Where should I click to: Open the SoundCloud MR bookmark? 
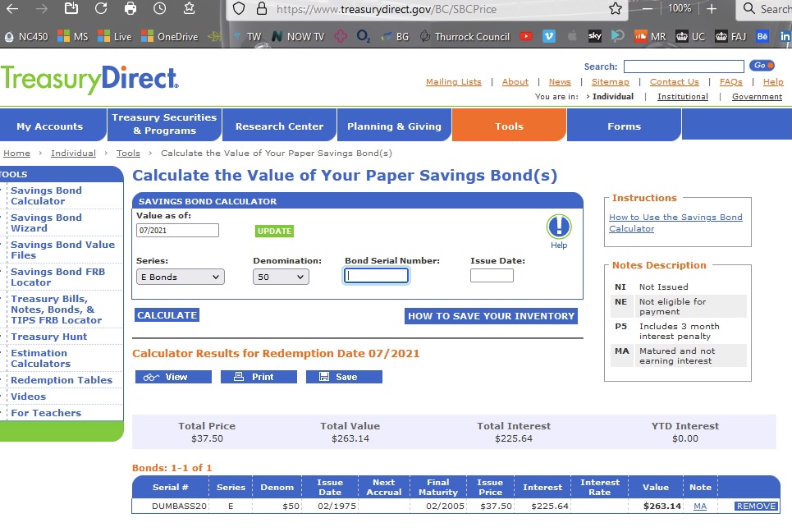coord(650,37)
